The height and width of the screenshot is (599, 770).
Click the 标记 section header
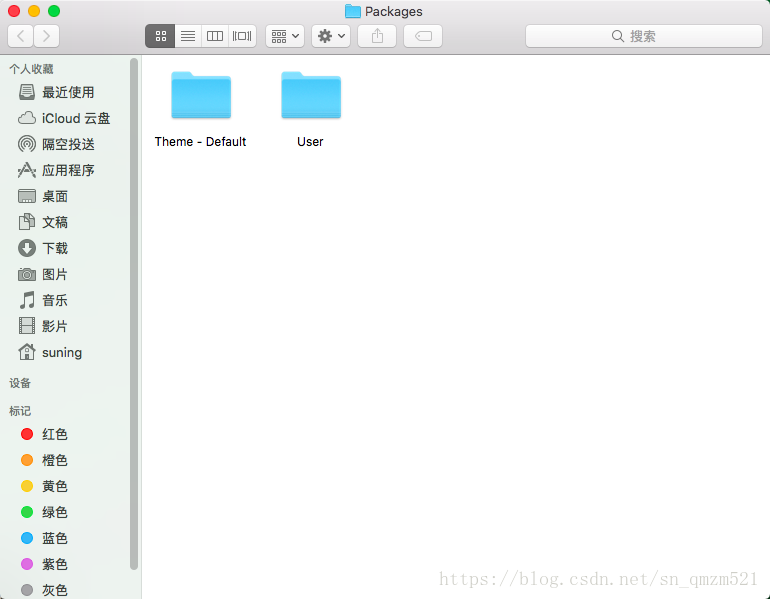click(x=20, y=411)
